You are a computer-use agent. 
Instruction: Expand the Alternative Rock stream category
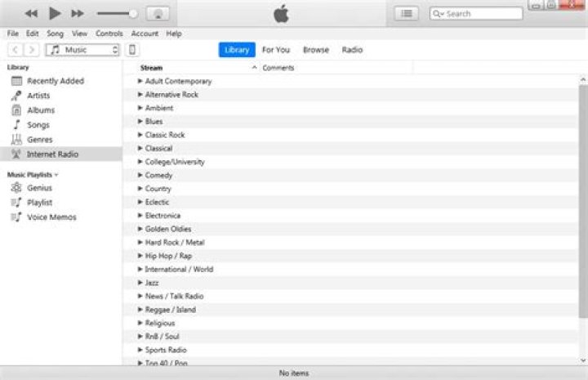140,95
